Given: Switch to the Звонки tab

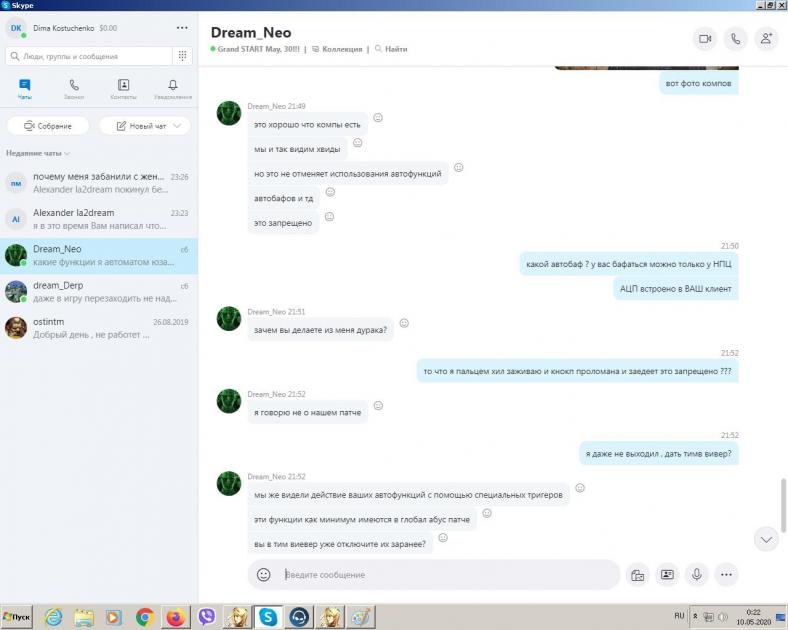Looking at the screenshot, I should point(74,89).
